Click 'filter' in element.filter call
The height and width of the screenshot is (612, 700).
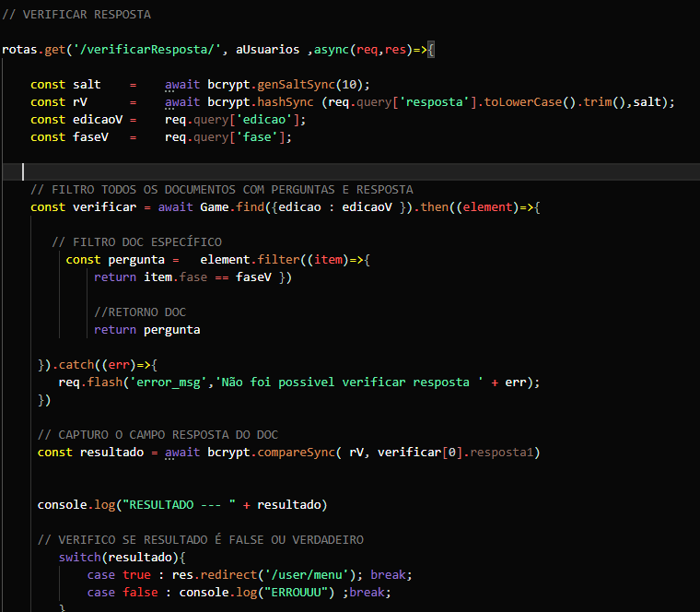[x=278, y=260]
